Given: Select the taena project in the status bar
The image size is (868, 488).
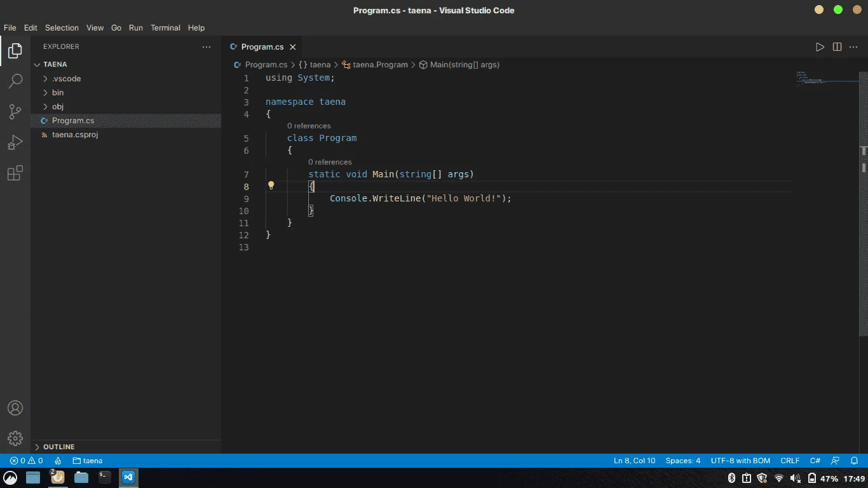Looking at the screenshot, I should pos(88,461).
